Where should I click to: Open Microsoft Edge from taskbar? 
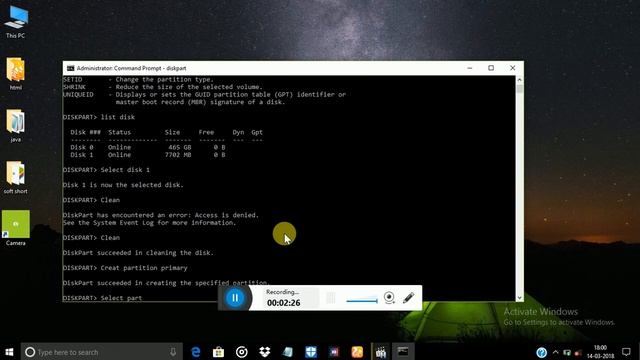coord(196,352)
